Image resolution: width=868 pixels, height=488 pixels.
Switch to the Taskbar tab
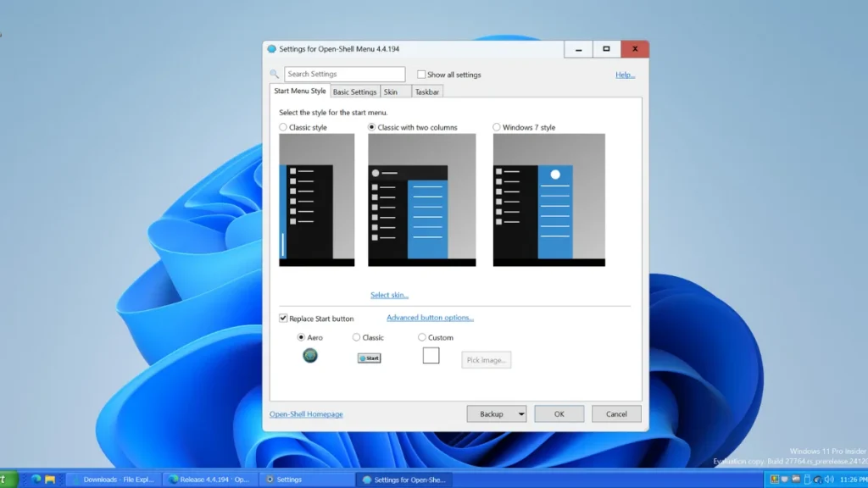tap(426, 91)
